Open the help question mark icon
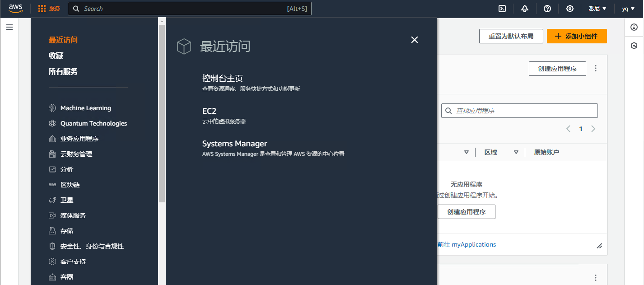644x285 pixels. [547, 9]
